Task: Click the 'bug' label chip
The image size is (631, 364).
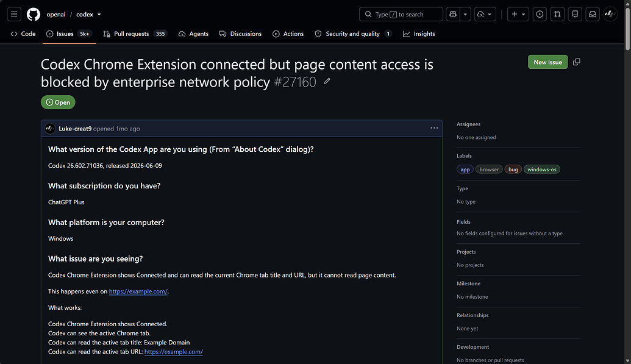Action: click(x=513, y=170)
